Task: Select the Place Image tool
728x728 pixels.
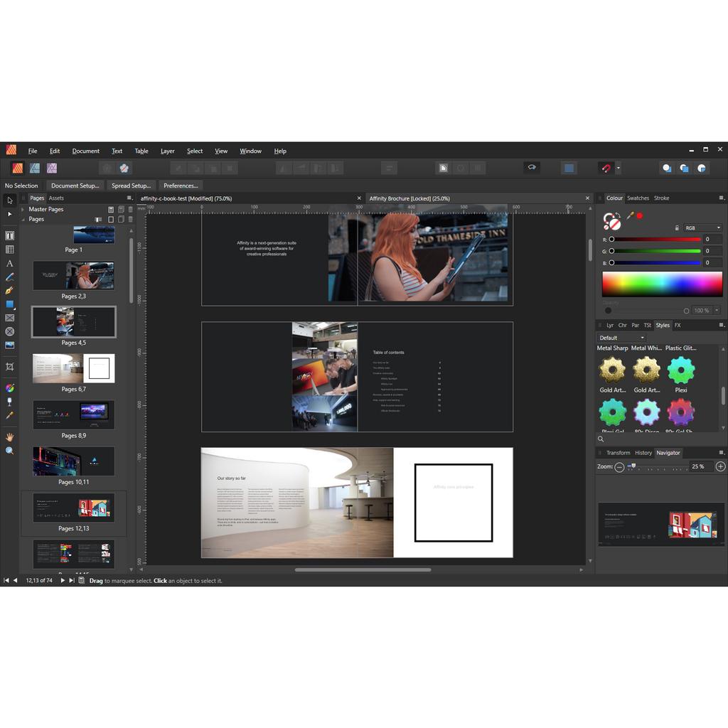Action: point(10,346)
